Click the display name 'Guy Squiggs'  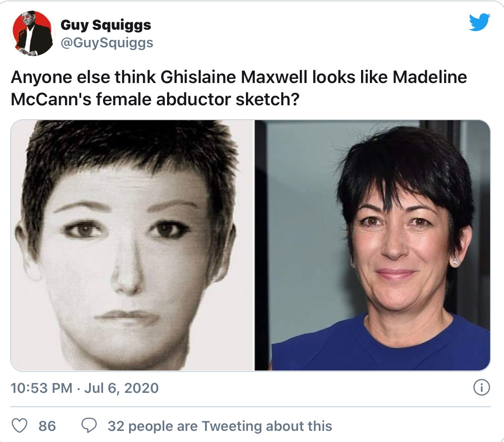pos(106,25)
